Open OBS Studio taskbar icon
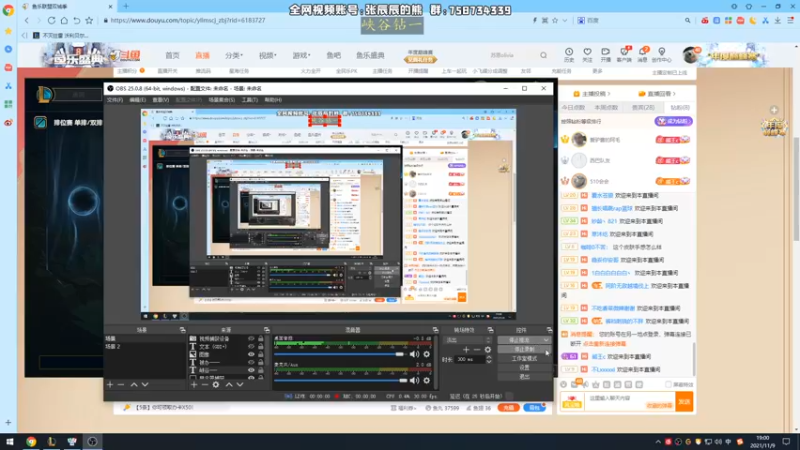 tap(92, 441)
